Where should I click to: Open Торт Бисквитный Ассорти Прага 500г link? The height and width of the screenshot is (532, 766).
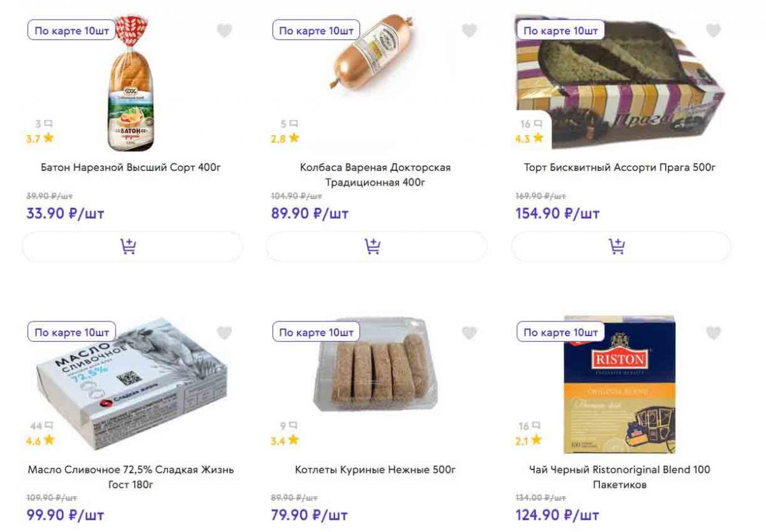point(620,168)
